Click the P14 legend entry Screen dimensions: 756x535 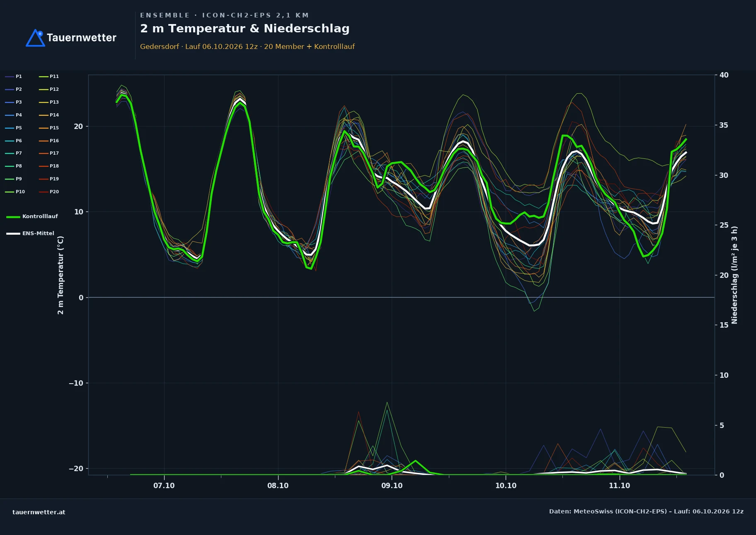[49, 115]
